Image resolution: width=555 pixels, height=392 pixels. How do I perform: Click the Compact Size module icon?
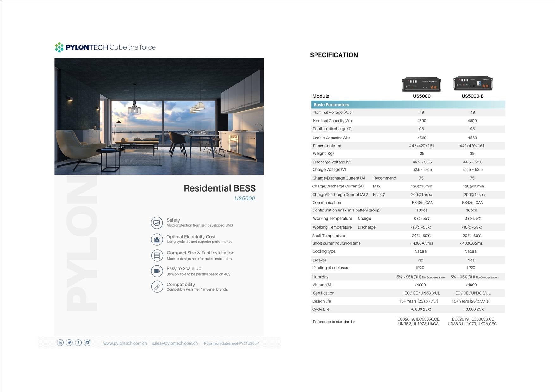(x=157, y=255)
